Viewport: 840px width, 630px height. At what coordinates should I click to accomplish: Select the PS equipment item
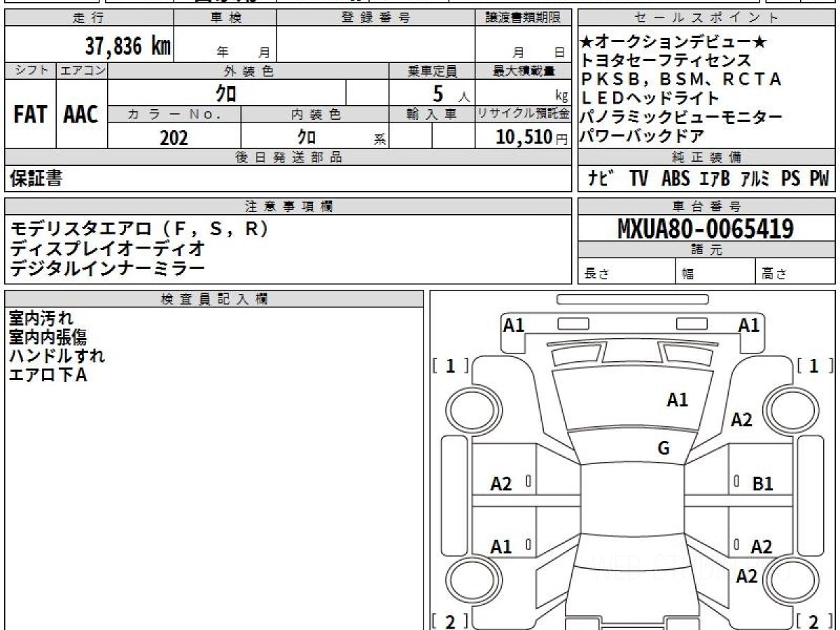point(790,178)
